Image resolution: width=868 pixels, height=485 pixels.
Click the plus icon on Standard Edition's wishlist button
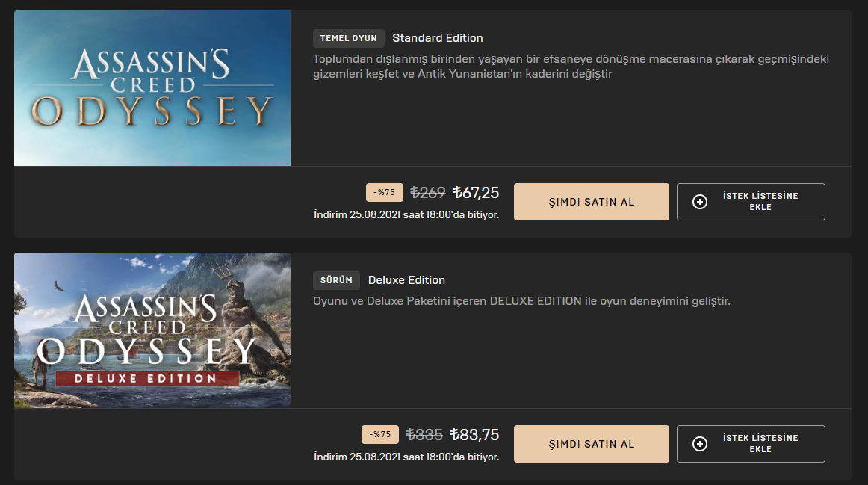coord(700,202)
